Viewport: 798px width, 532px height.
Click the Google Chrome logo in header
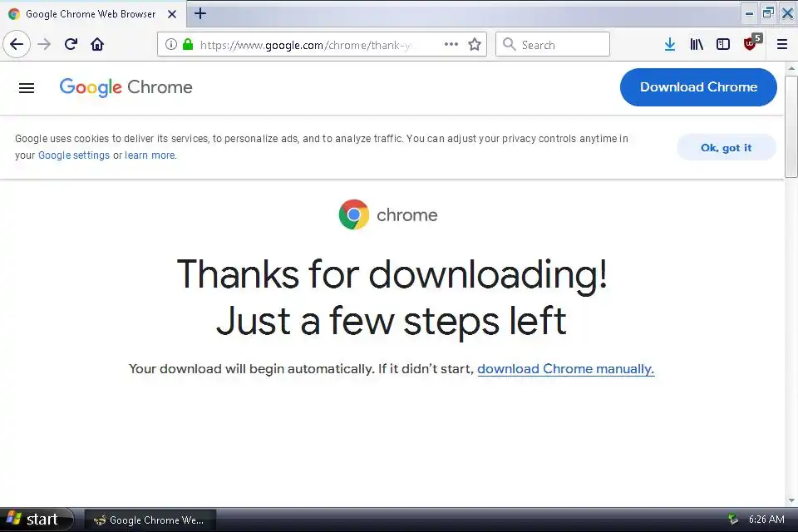coord(126,87)
